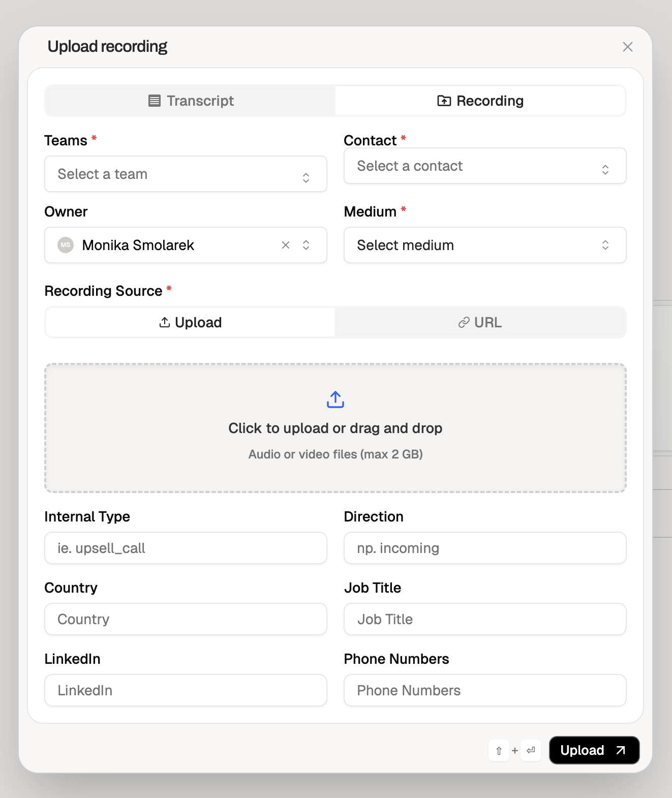Open the Select a contact dropdown
This screenshot has width=672, height=798.
point(485,166)
